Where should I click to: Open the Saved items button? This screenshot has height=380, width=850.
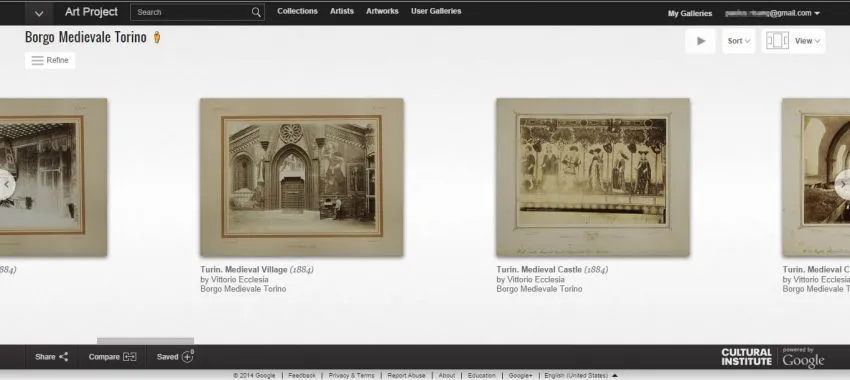[x=175, y=357]
